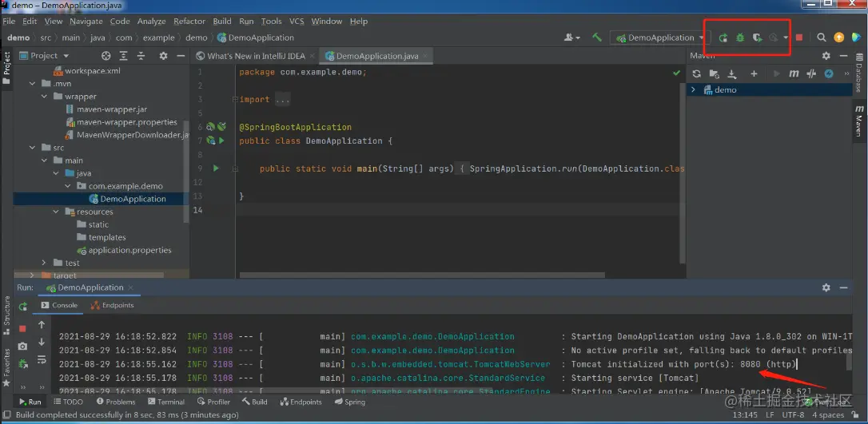Viewport: 868px width, 424px height.
Task: Open Profiler tool window button
Action: (x=213, y=402)
